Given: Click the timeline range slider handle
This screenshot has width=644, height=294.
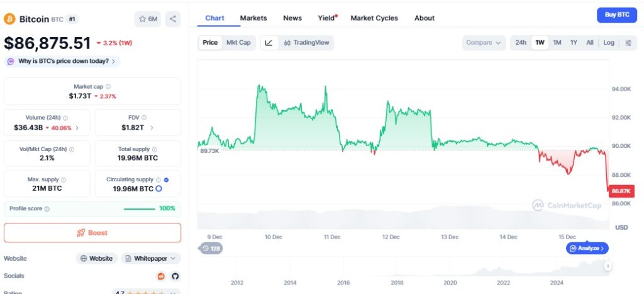Looking at the screenshot, I should (x=608, y=266).
